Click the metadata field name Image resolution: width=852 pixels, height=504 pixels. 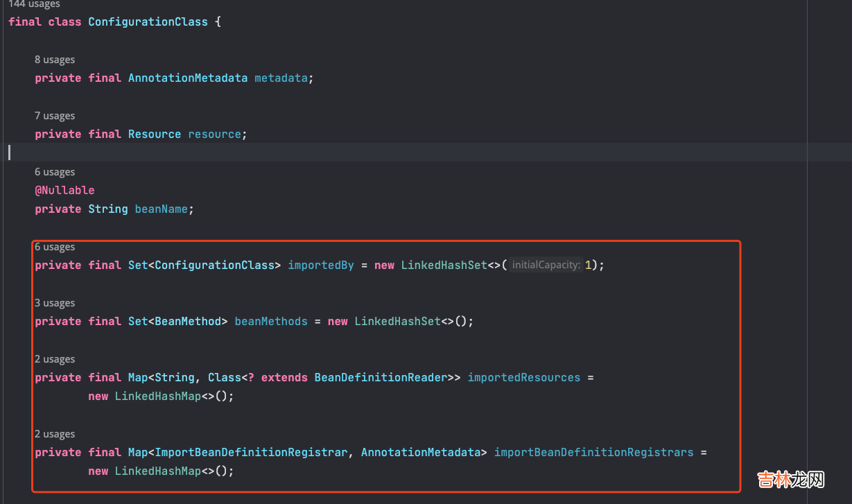pyautogui.click(x=281, y=78)
